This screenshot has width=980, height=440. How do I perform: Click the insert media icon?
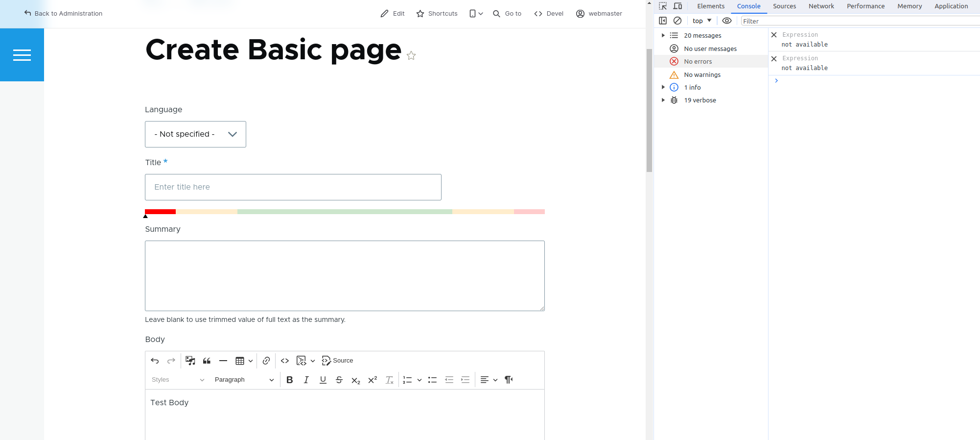coord(190,361)
